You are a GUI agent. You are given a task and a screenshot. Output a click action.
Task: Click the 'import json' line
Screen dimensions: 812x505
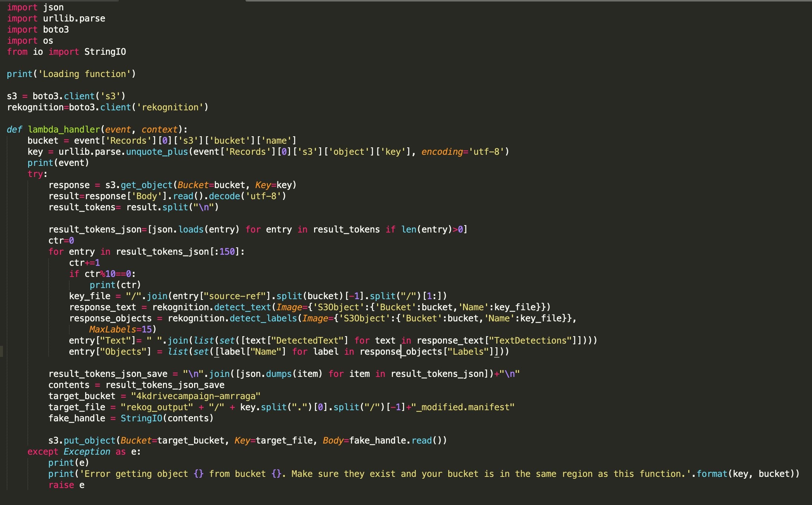coord(35,7)
